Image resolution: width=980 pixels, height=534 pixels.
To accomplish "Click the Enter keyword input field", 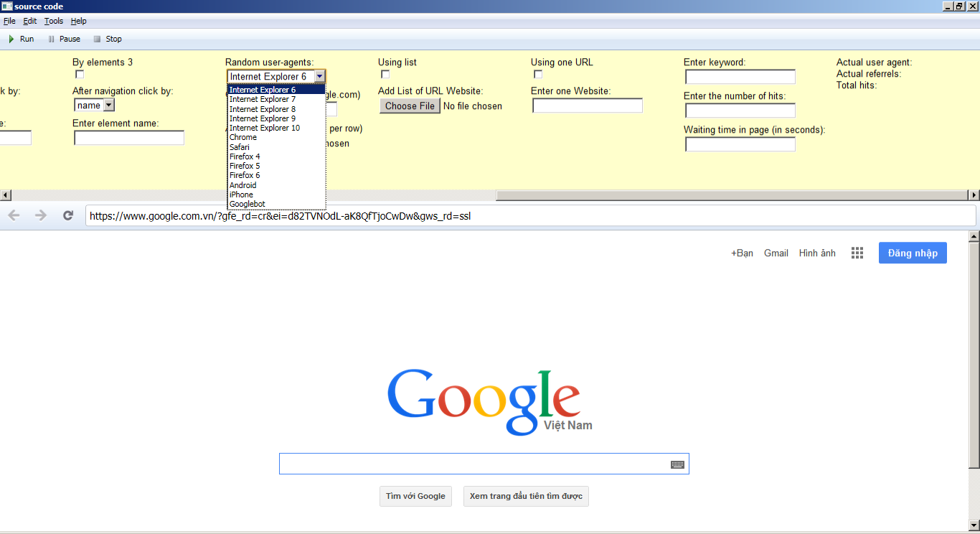I will coord(740,77).
